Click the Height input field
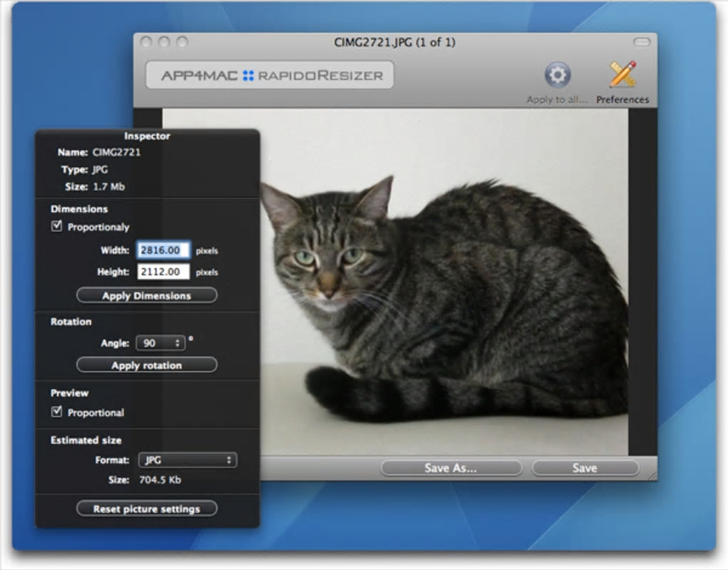The image size is (728, 570). click(163, 272)
